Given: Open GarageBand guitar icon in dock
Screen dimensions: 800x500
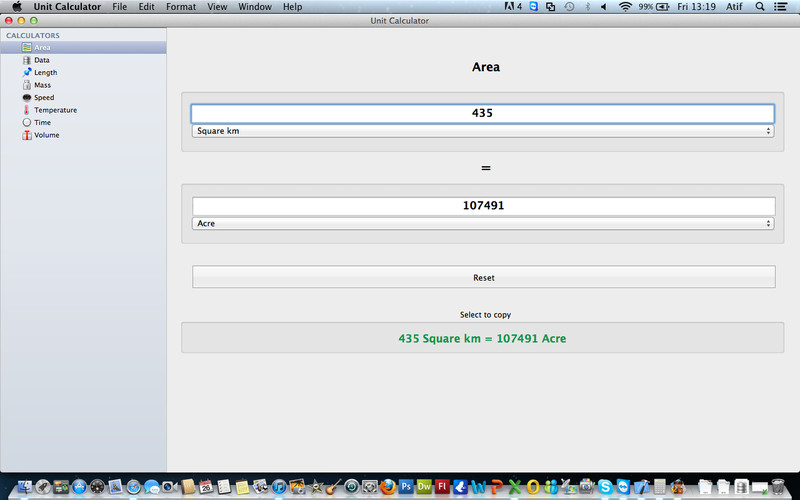Looking at the screenshot, I should click(x=334, y=487).
